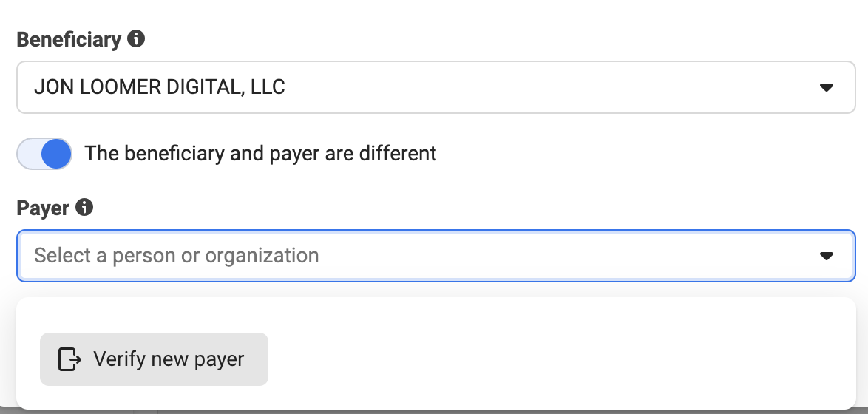Screen dimensions: 868x414
Task: Open the Beneficiary dropdown showing JON LOOMER DIGITAL, LLC
Action: pos(436,87)
